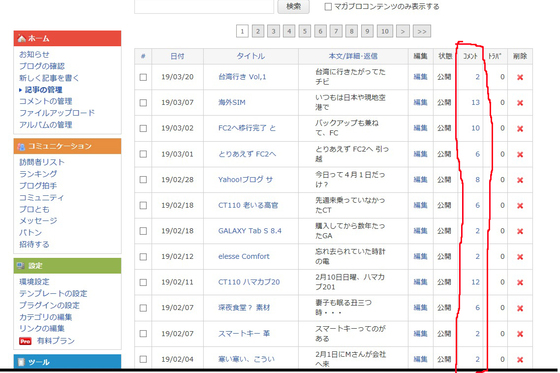Delete the 19/02/04 article via red X
560x373 pixels.
pos(520,360)
